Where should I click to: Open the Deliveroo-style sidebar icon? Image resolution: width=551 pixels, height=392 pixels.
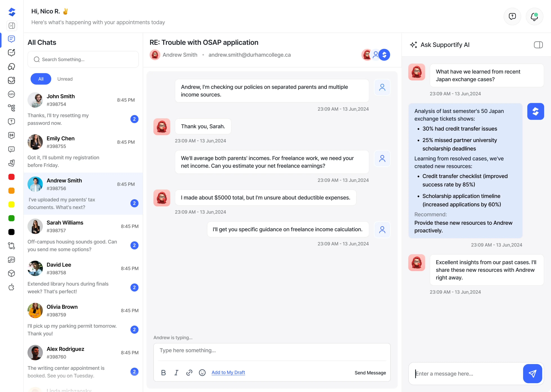pyautogui.click(x=11, y=163)
